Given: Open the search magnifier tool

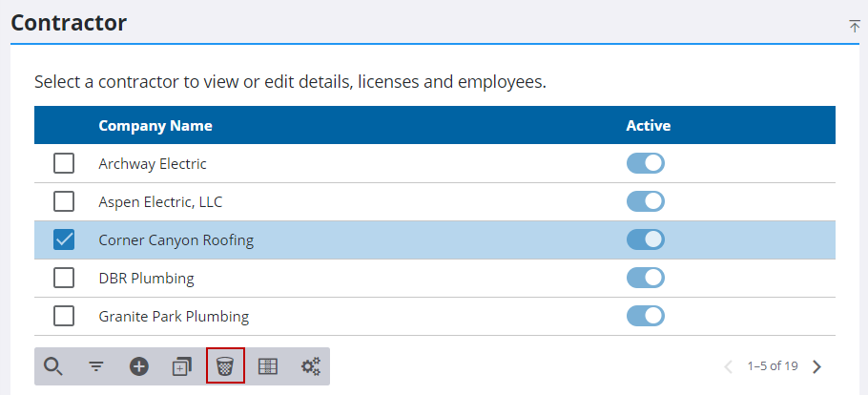Looking at the screenshot, I should [53, 366].
